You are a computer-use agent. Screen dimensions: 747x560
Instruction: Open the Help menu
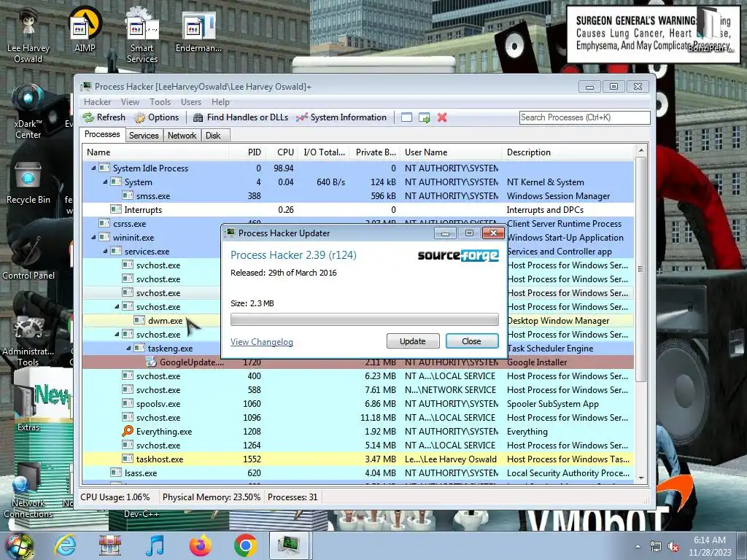tap(220, 102)
